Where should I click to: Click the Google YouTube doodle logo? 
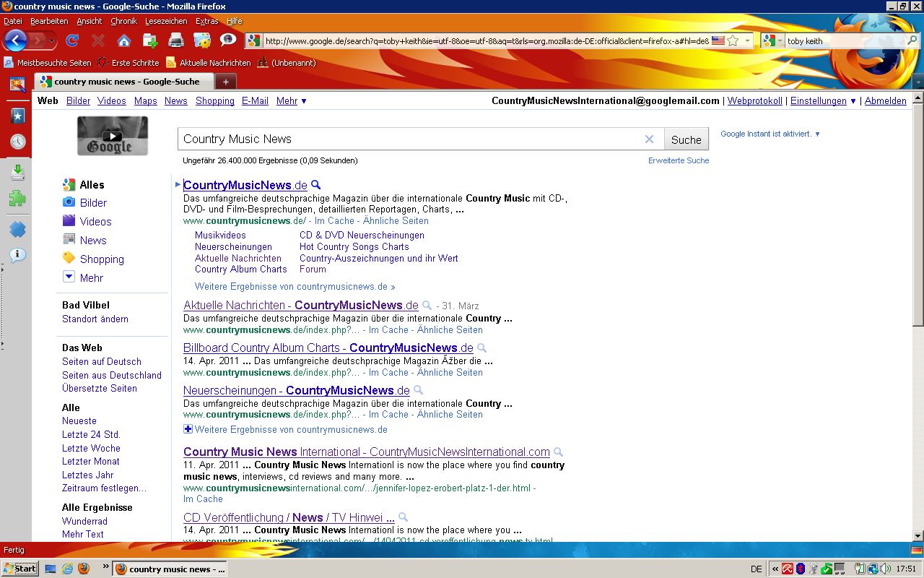tap(113, 136)
